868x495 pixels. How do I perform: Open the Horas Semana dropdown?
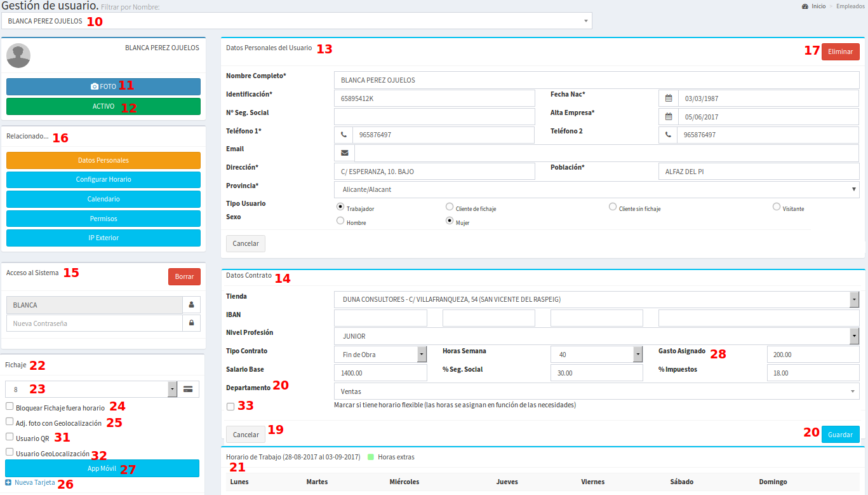[597, 355]
